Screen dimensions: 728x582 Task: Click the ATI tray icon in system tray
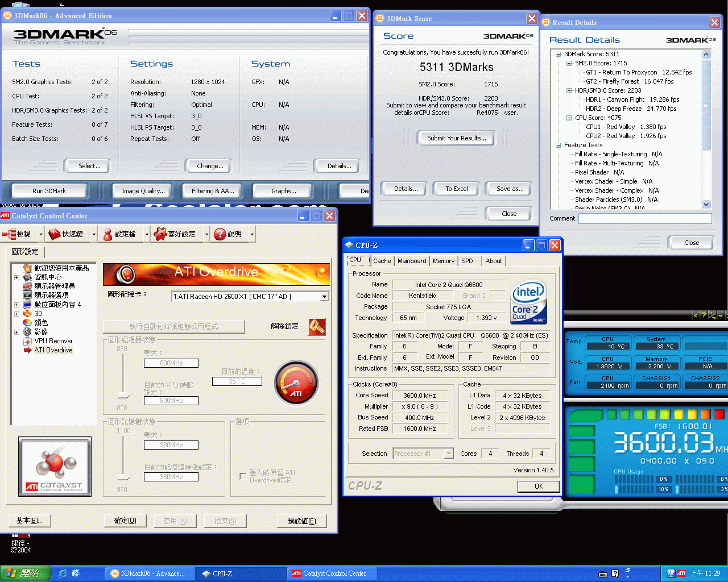tap(681, 573)
